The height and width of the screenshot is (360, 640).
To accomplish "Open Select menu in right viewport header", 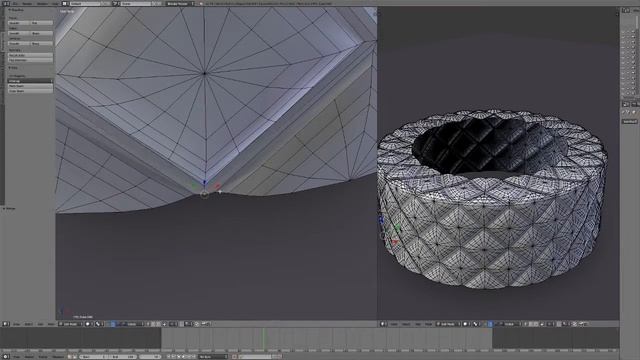I will 406,324.
